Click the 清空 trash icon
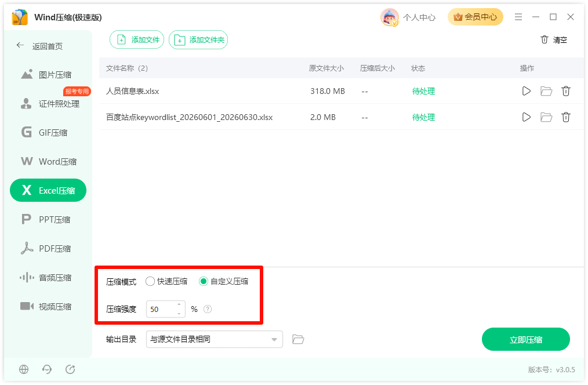Screen dimensions: 588x385 coord(545,39)
